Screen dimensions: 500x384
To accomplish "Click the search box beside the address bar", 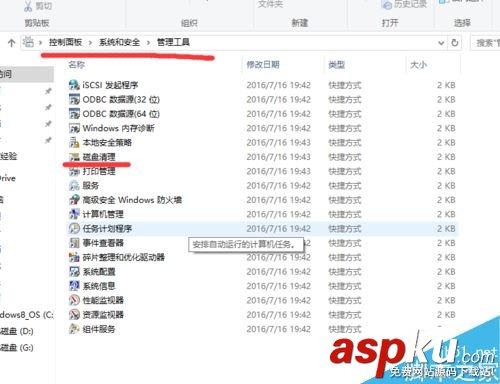I will [485, 43].
